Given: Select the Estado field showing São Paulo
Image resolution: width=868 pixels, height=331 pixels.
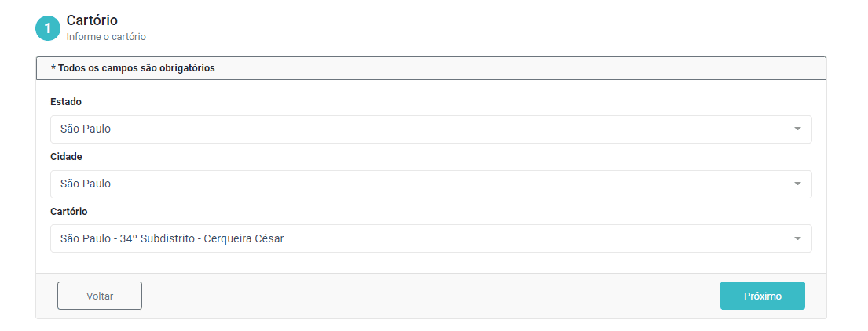Looking at the screenshot, I should 430,129.
